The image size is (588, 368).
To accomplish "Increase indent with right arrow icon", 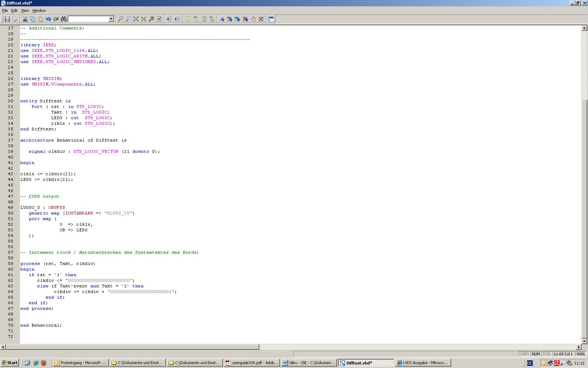I will tap(177, 19).
